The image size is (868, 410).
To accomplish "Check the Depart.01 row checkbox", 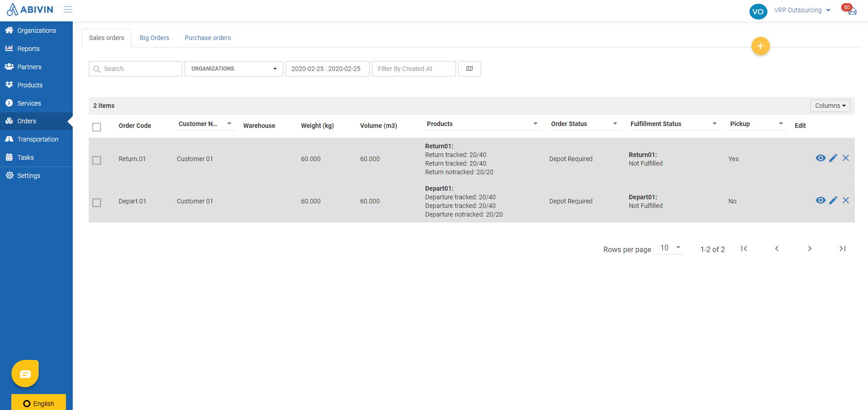I will pyautogui.click(x=96, y=202).
